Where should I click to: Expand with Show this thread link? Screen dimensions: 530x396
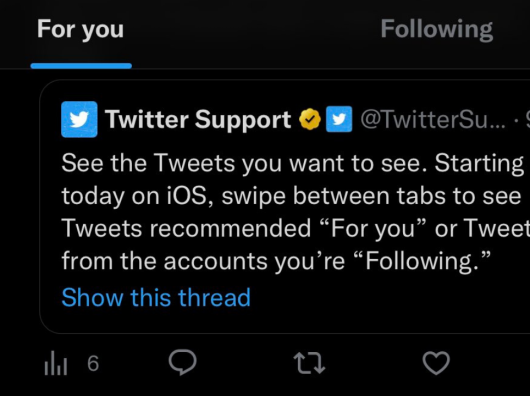pos(156,298)
